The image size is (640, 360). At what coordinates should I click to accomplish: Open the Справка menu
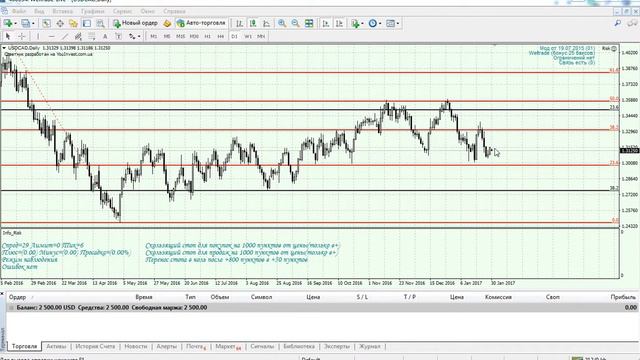(x=174, y=11)
